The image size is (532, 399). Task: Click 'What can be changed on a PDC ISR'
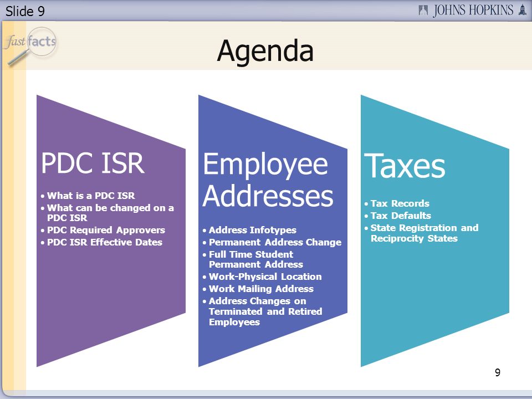110,213
